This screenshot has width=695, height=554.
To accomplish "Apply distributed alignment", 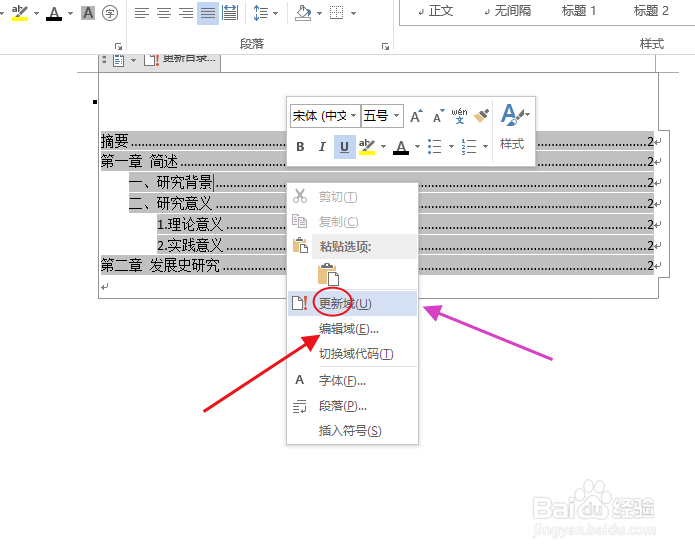I will [230, 13].
